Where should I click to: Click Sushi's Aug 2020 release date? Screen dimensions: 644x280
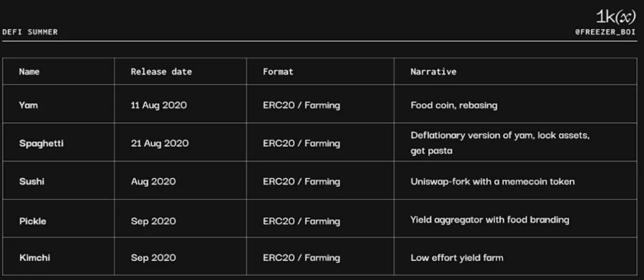pos(153,181)
